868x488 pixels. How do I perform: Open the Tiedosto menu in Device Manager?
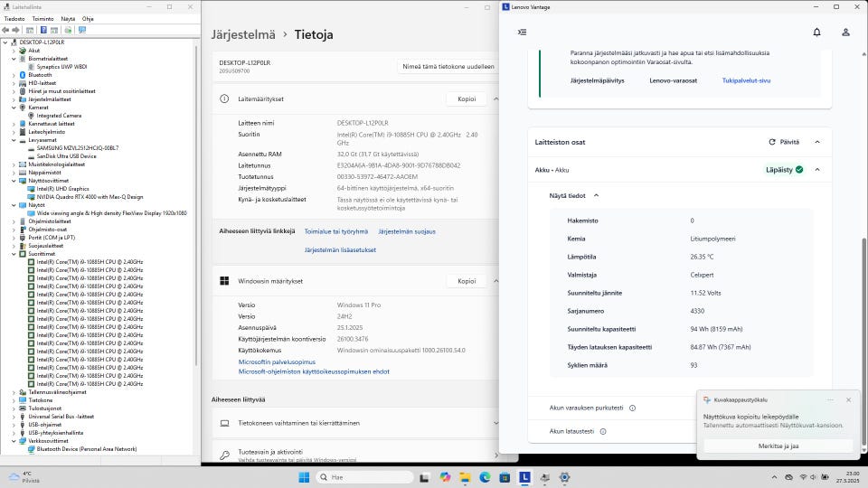click(x=14, y=18)
